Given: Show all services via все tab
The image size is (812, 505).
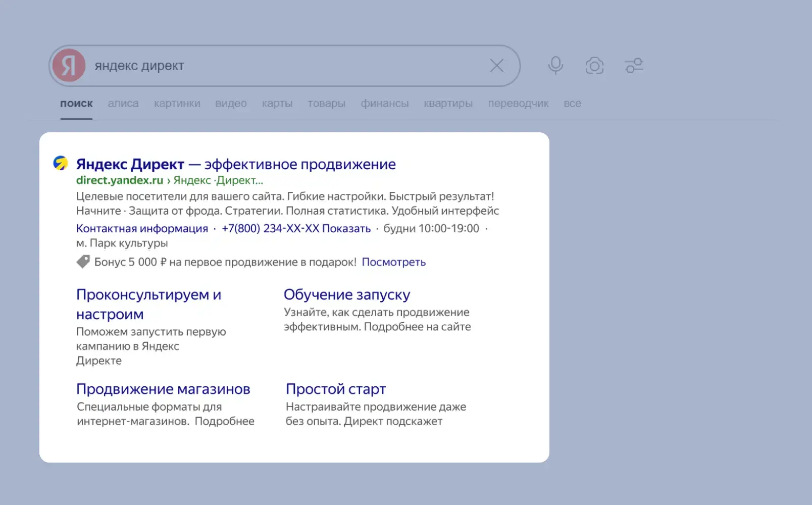Looking at the screenshot, I should point(573,104).
